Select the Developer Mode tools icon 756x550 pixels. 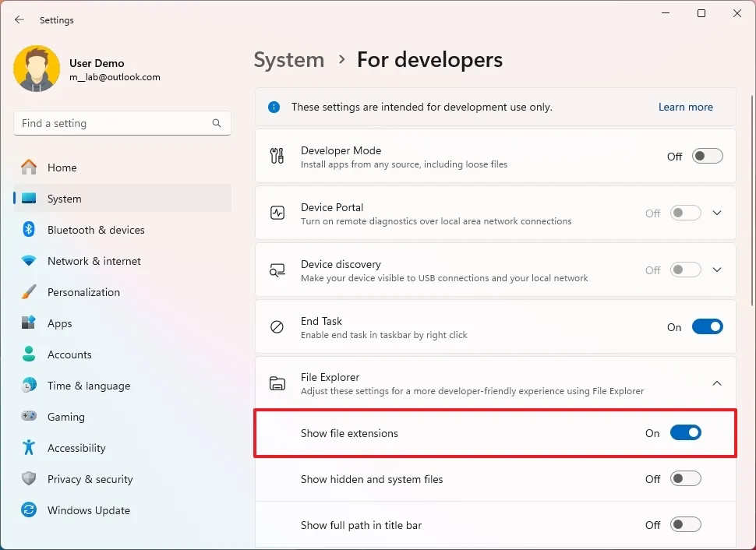click(x=277, y=155)
